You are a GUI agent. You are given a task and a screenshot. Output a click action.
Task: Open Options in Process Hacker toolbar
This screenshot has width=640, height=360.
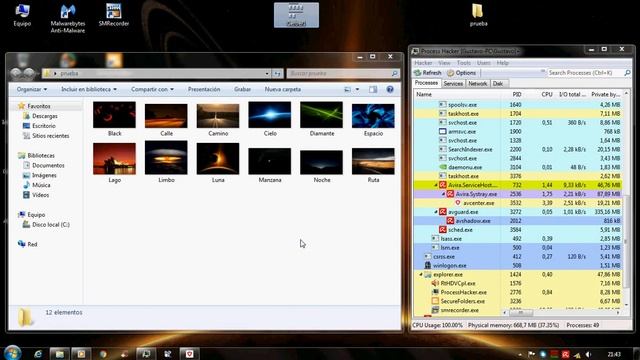(x=462, y=73)
